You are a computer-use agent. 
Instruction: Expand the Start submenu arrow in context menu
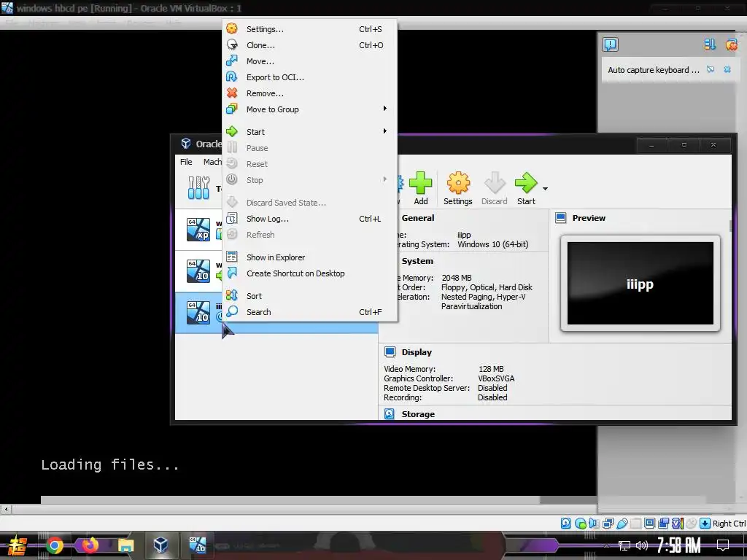pyautogui.click(x=385, y=131)
